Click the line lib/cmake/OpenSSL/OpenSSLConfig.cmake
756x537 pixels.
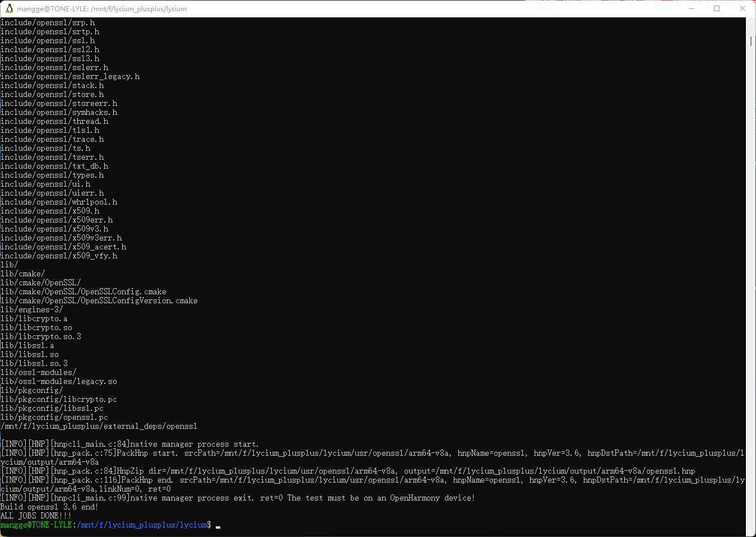tap(84, 292)
